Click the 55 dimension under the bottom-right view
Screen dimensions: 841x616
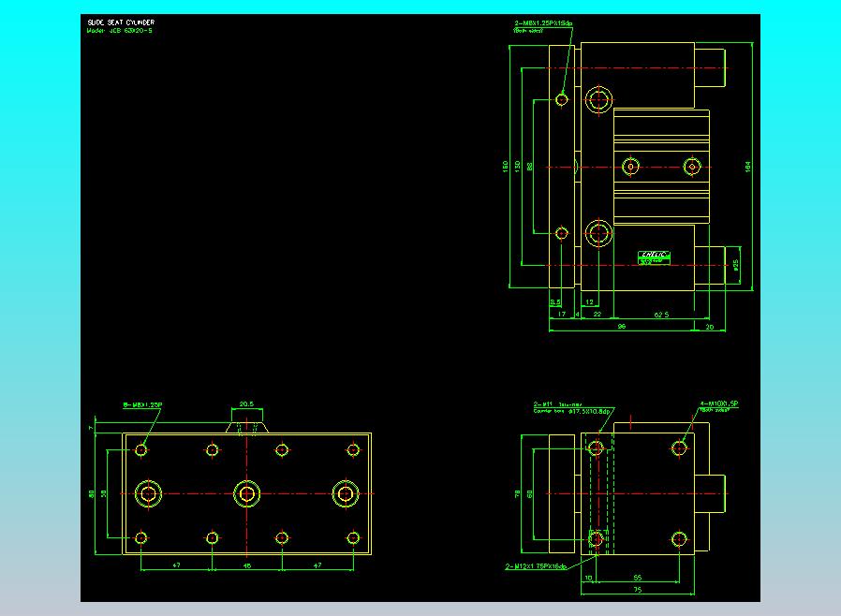pyautogui.click(x=638, y=579)
